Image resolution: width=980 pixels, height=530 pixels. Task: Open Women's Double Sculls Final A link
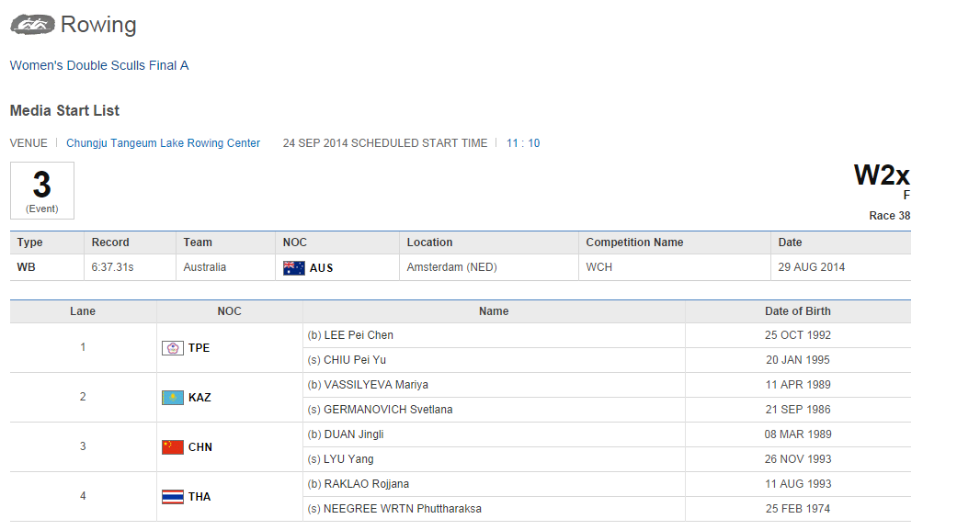pyautogui.click(x=99, y=65)
